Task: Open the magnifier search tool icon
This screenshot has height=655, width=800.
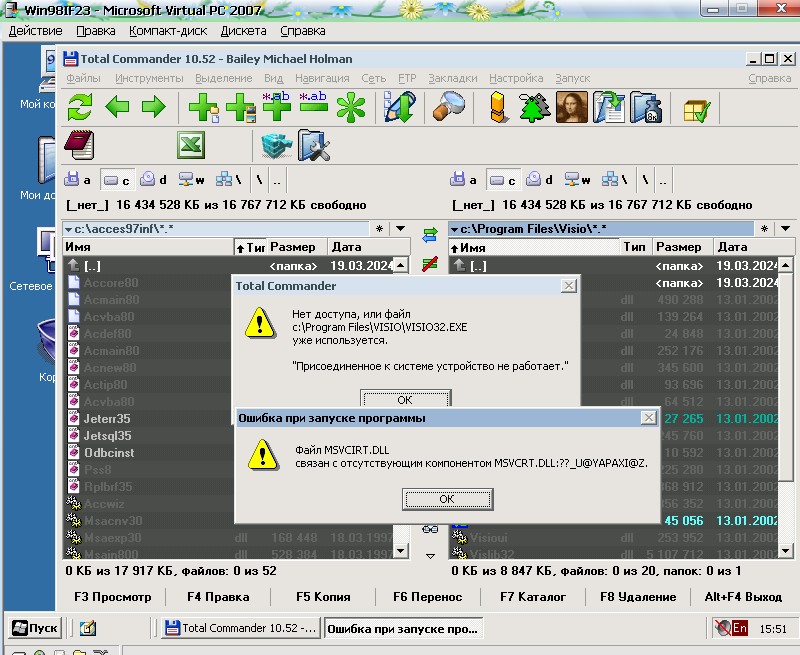Action: tap(449, 106)
